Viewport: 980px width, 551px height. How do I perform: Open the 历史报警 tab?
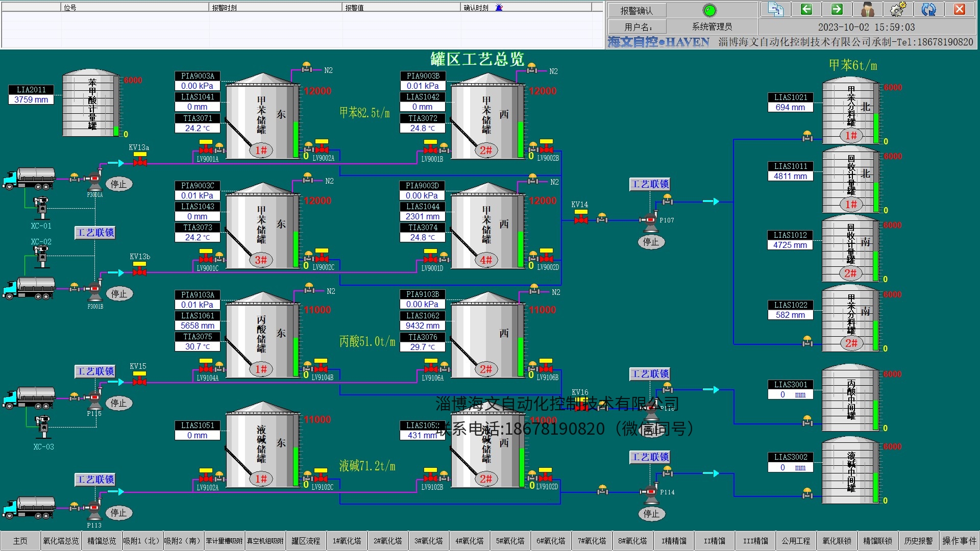(x=919, y=541)
